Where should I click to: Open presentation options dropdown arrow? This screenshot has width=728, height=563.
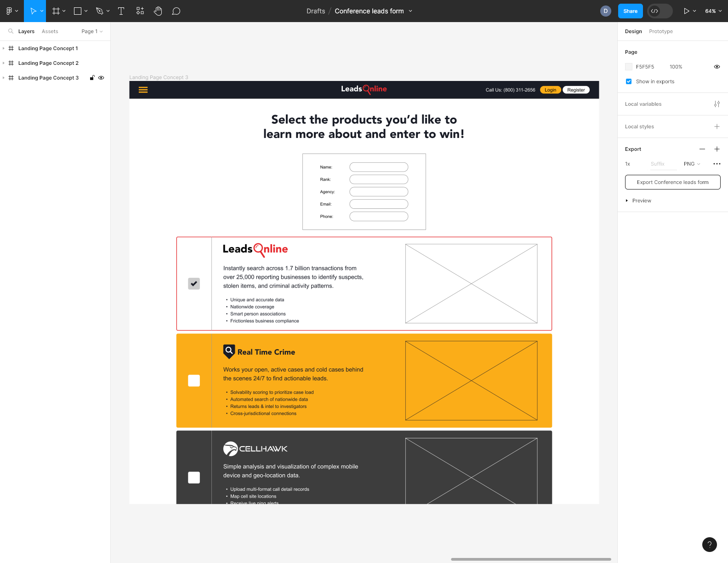(x=694, y=11)
